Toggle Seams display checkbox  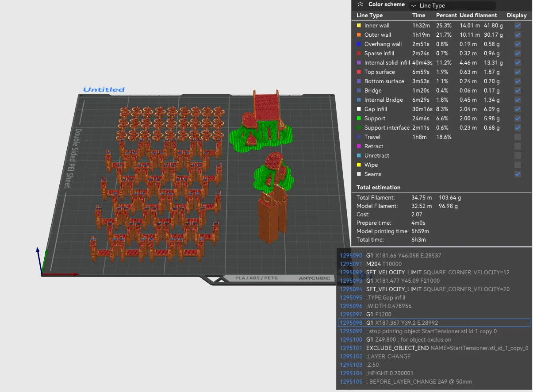click(x=518, y=174)
